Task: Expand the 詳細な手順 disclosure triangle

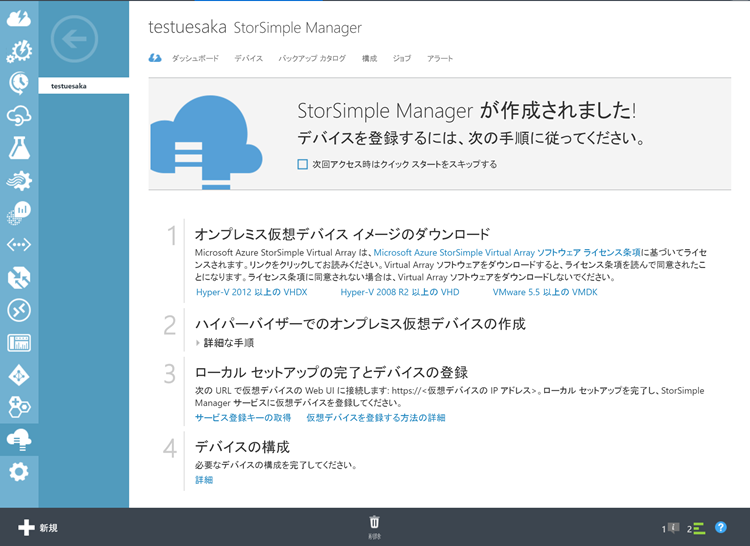Action: (x=198, y=343)
